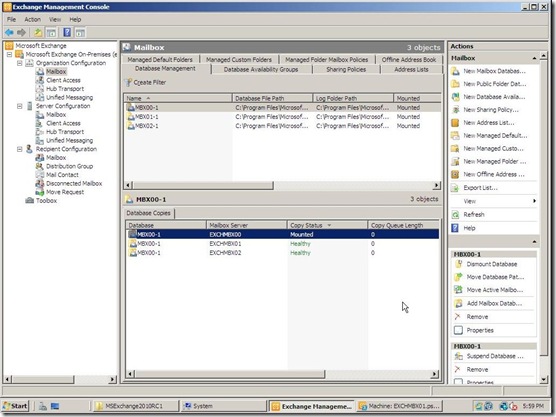Select Mailbox under Organization Configuration

pos(56,72)
